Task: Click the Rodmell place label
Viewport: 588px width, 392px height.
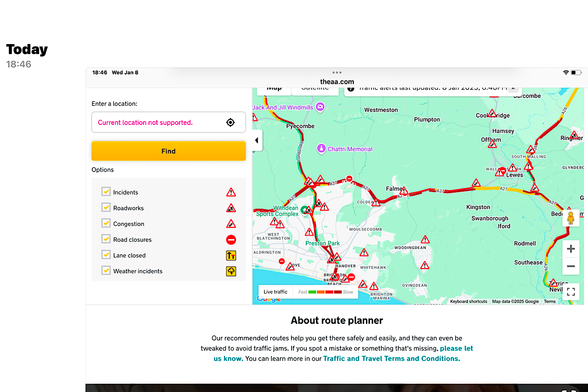Action: tap(525, 244)
